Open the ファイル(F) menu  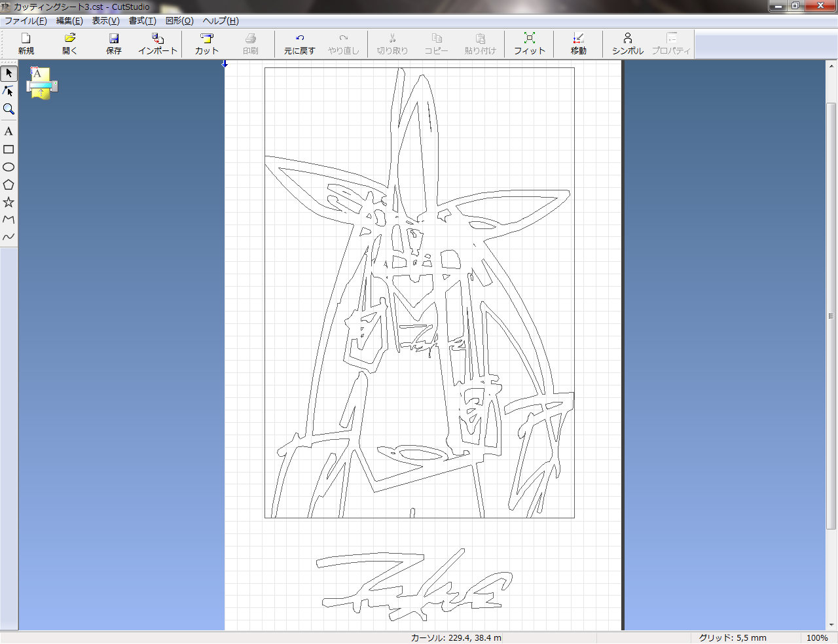pyautogui.click(x=26, y=21)
